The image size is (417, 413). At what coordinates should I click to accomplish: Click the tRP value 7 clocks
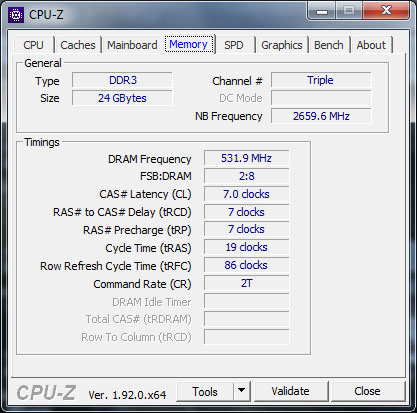tap(247, 229)
